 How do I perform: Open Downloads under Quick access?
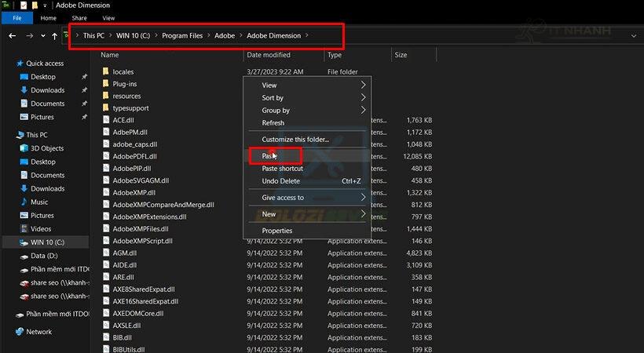click(x=47, y=90)
